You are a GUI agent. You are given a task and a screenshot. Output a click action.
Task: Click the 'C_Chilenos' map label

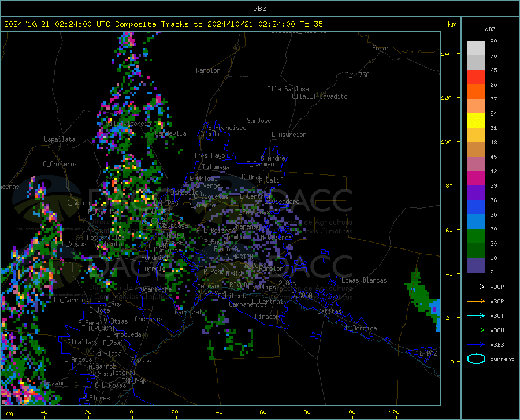60,164
